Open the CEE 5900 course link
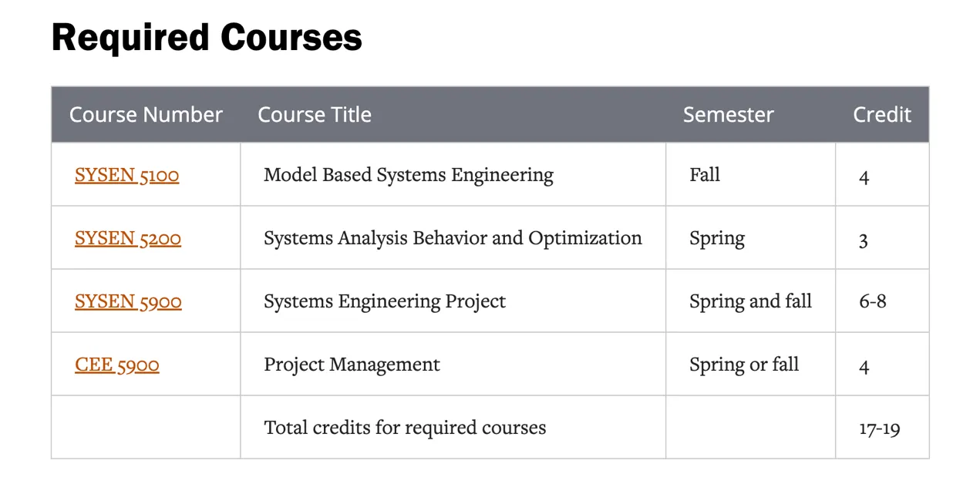Screen dimensions: 980x484 (x=117, y=365)
